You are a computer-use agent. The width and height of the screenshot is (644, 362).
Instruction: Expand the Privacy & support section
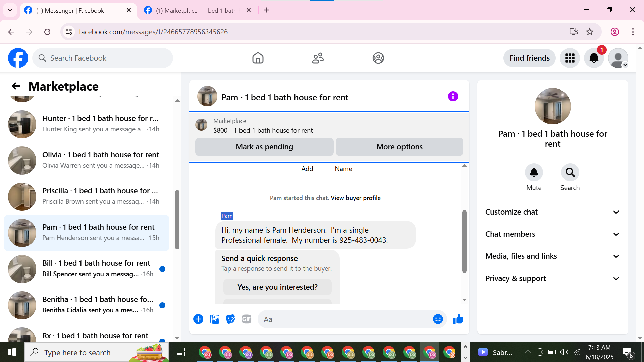tap(552, 278)
